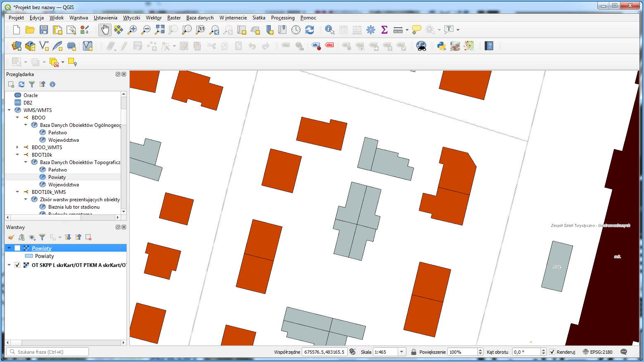Viewport: 644px width, 362px height.
Task: Float the Warstwy panel with undock button
Action: [x=118, y=227]
